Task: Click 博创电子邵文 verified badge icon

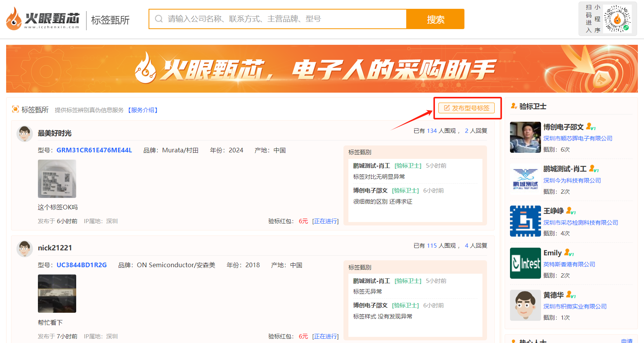Action: point(591,127)
